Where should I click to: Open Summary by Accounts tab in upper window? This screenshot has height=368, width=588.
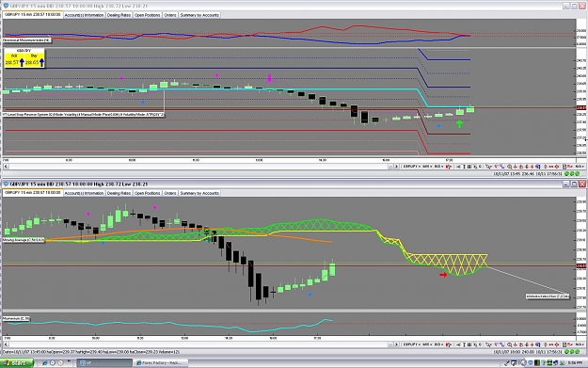pos(199,15)
